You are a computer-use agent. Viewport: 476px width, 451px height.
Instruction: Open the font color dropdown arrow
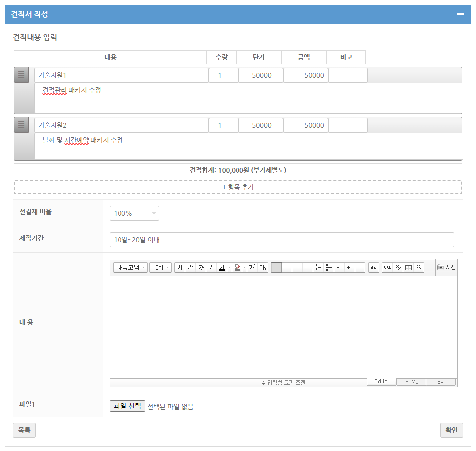pyautogui.click(x=229, y=267)
